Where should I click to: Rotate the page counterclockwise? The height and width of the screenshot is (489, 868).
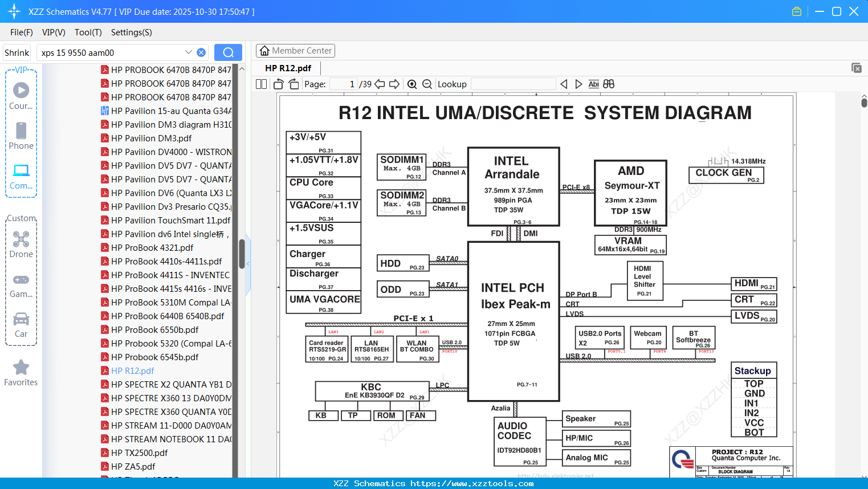coord(279,84)
